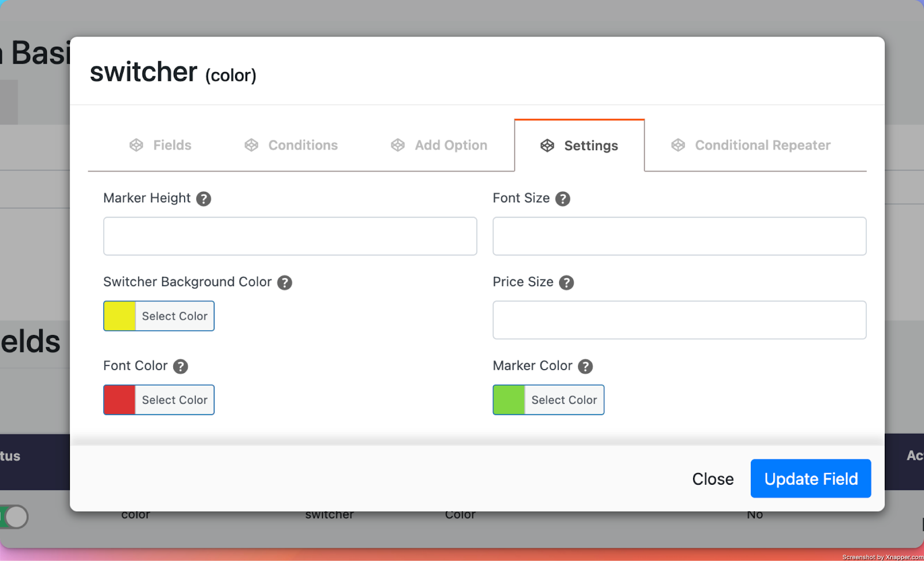This screenshot has width=924, height=561.
Task: Open Select Color for Font Color
Action: point(175,400)
